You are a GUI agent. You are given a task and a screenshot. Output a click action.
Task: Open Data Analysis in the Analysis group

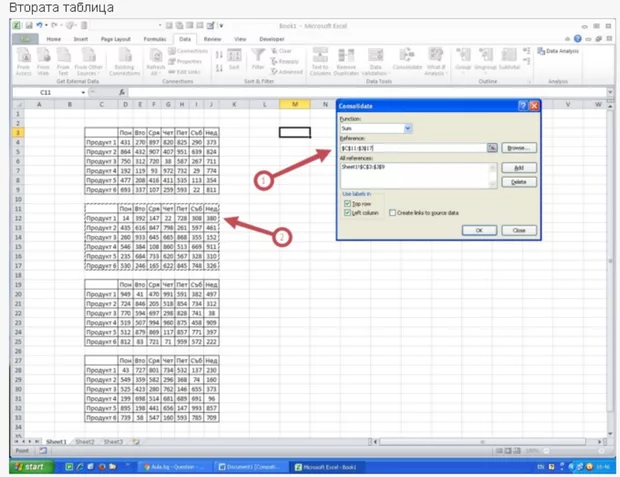(558, 51)
